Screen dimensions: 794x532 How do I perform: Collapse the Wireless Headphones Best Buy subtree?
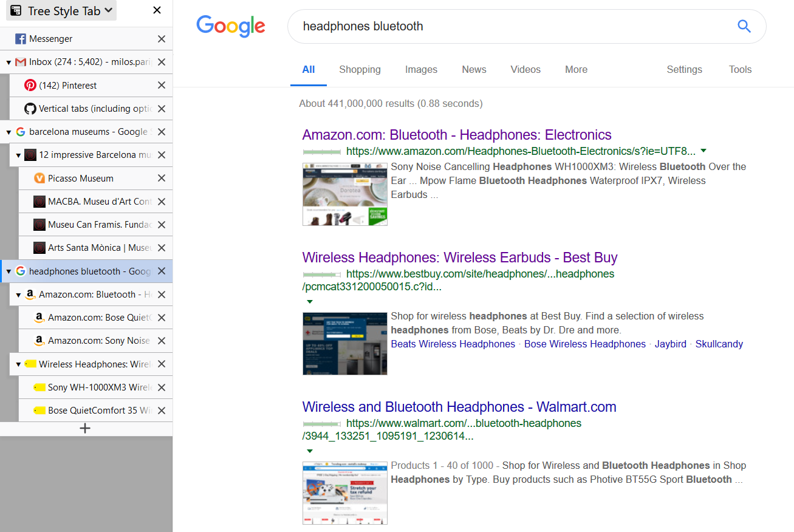18,364
